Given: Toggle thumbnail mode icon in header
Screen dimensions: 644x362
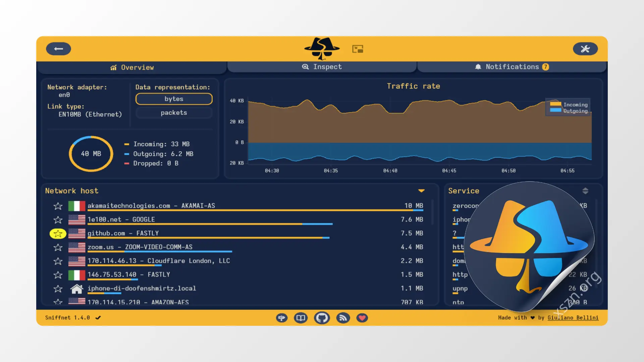Looking at the screenshot, I should tap(358, 49).
